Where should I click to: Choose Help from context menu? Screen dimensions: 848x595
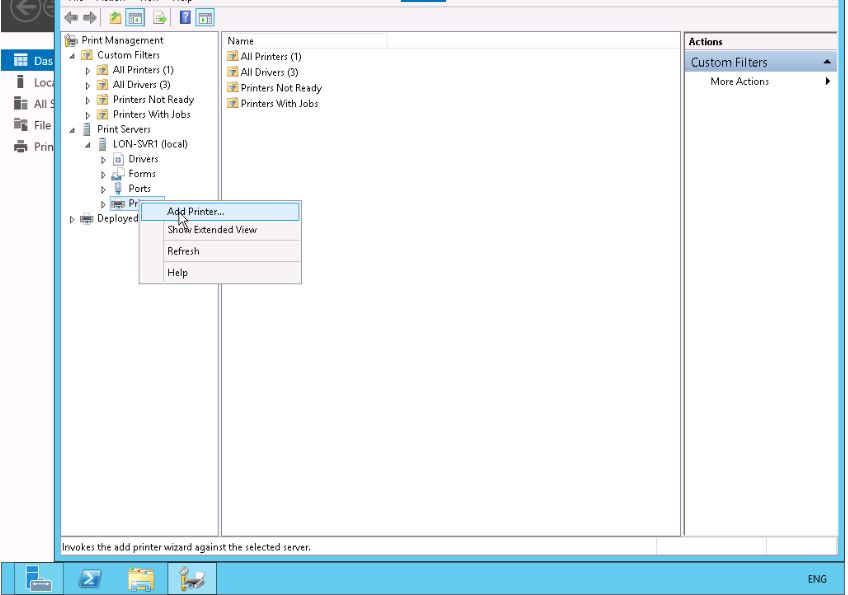point(220,273)
